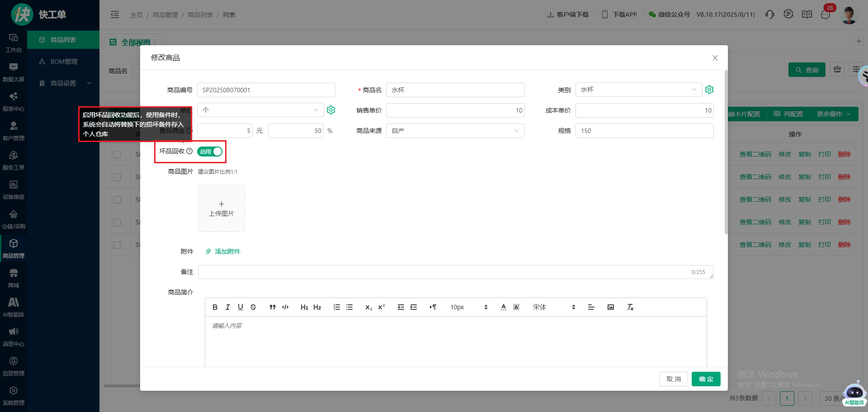
Task: Open category settings gear next to 类别
Action: 709,90
